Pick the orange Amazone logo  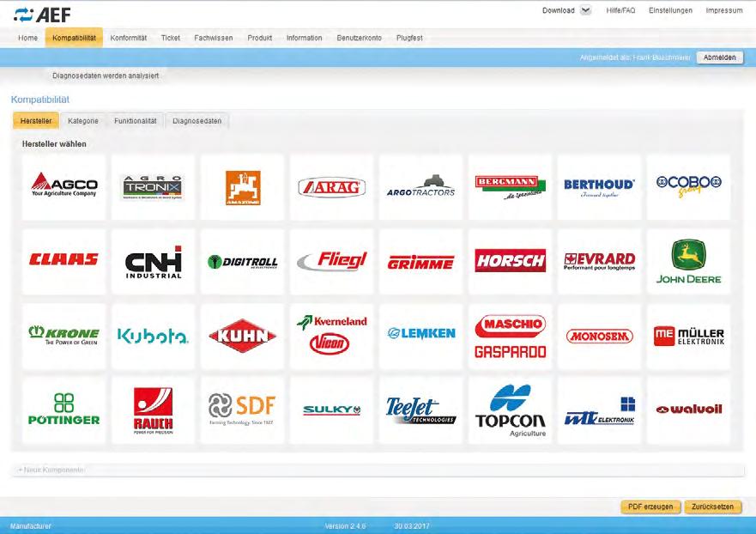coord(243,187)
